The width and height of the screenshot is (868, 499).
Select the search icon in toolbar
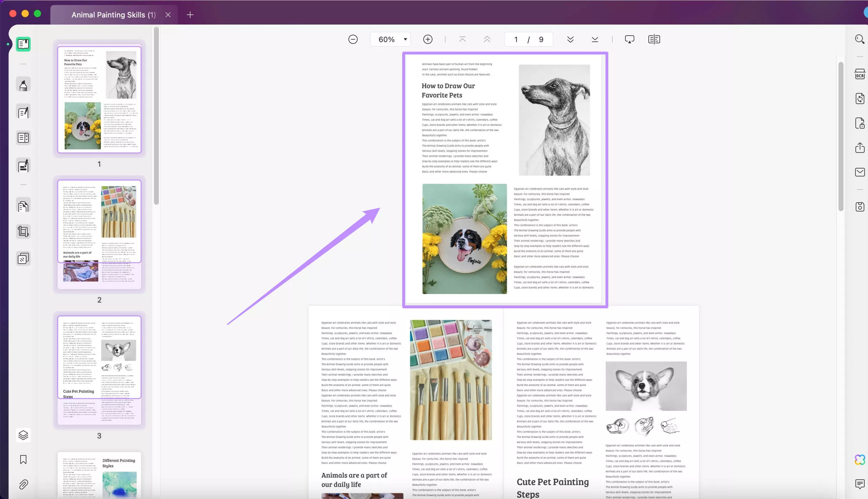tap(859, 39)
